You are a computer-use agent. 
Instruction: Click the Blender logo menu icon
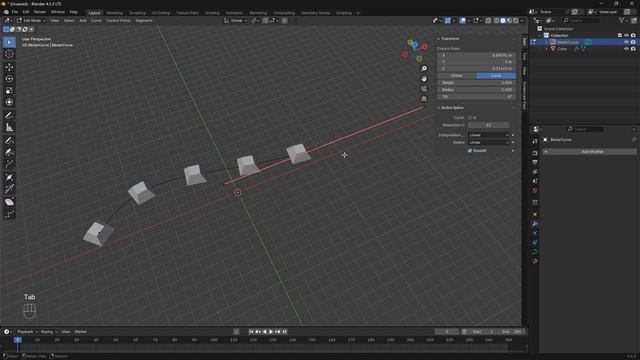[x=6, y=12]
